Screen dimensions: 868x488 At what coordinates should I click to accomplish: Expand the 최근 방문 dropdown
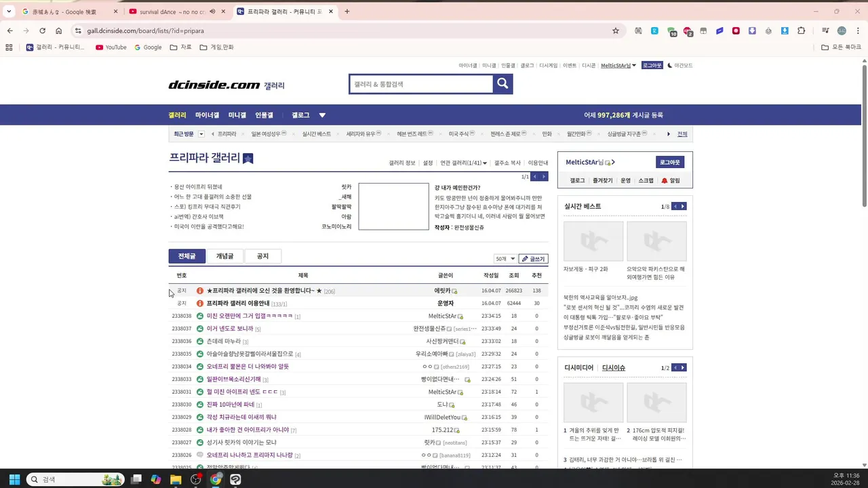coord(201,134)
